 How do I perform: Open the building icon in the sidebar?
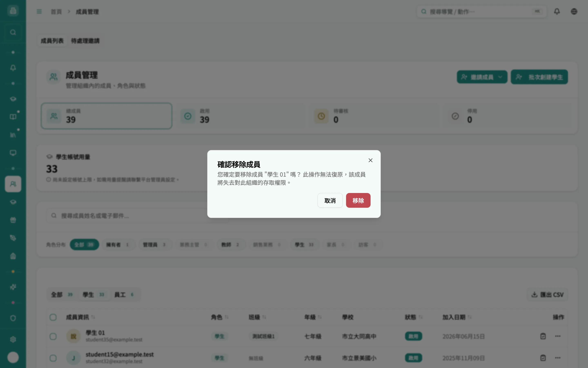(x=13, y=256)
